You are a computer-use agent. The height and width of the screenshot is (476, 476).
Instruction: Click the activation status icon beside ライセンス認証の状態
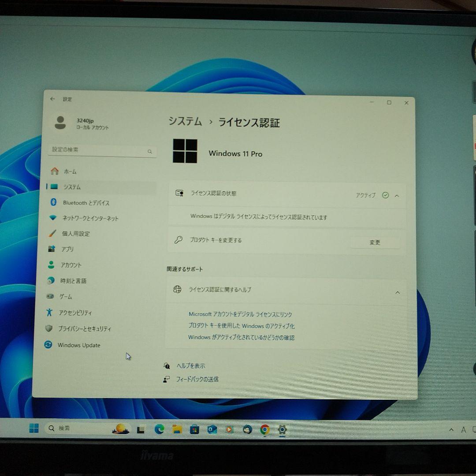pos(179,193)
